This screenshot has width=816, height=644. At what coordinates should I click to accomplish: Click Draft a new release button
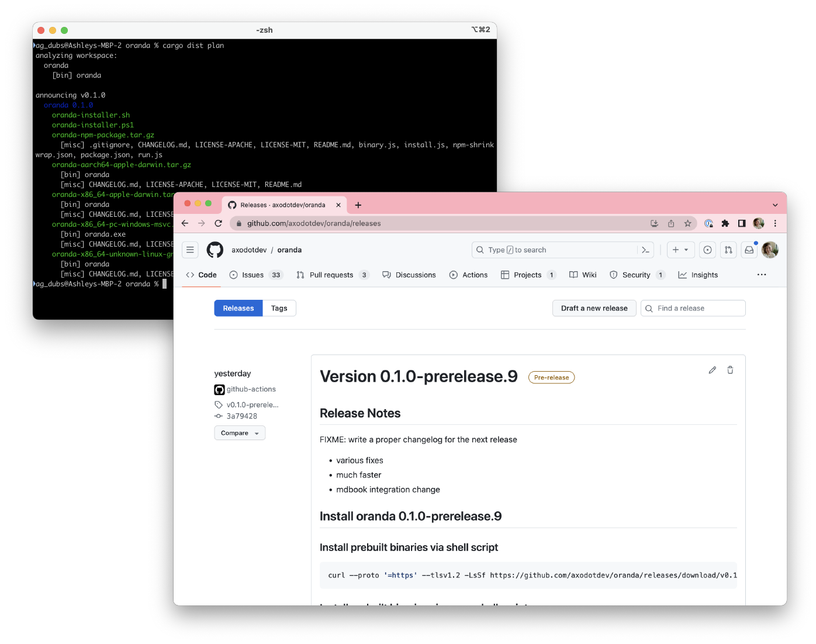pos(594,309)
